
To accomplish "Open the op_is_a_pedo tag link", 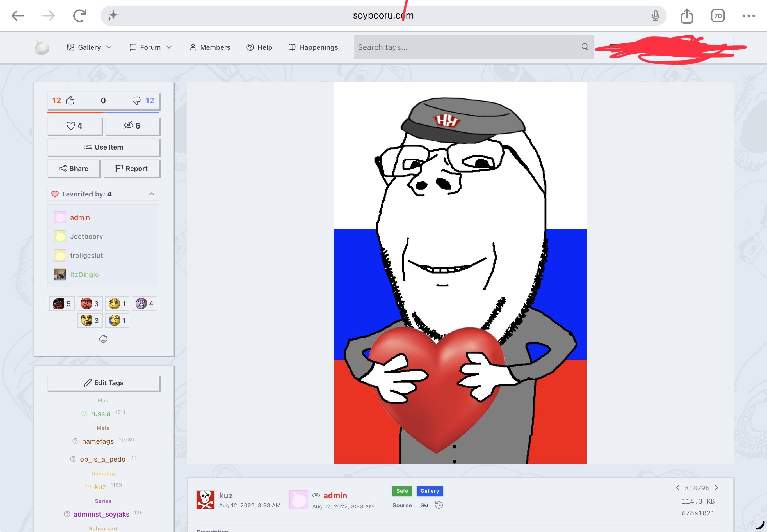I will [103, 459].
